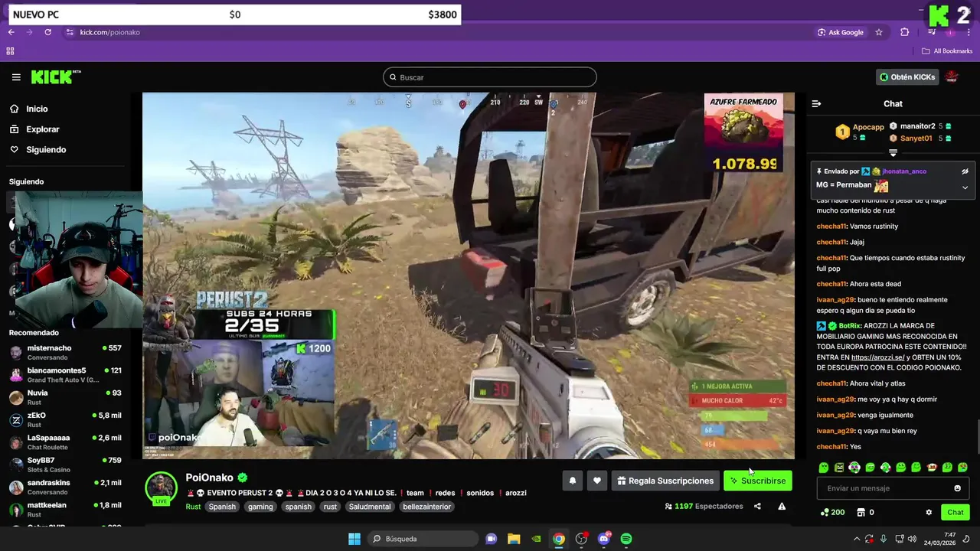Reload the browser page
Image resolution: width=980 pixels, height=551 pixels.
[x=47, y=32]
